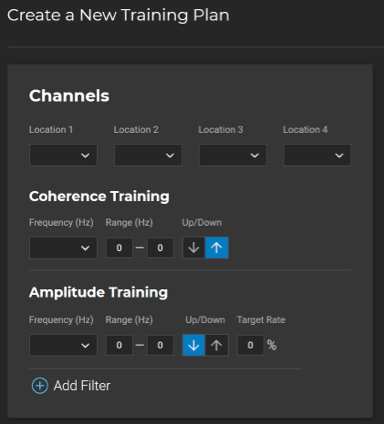Image resolution: width=384 pixels, height=424 pixels.
Task: Select Coherence Training down arrow
Action: pyautogui.click(x=194, y=248)
